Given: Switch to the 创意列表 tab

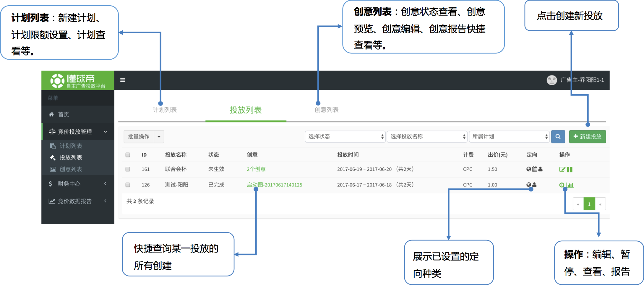Looking at the screenshot, I should click(x=327, y=110).
